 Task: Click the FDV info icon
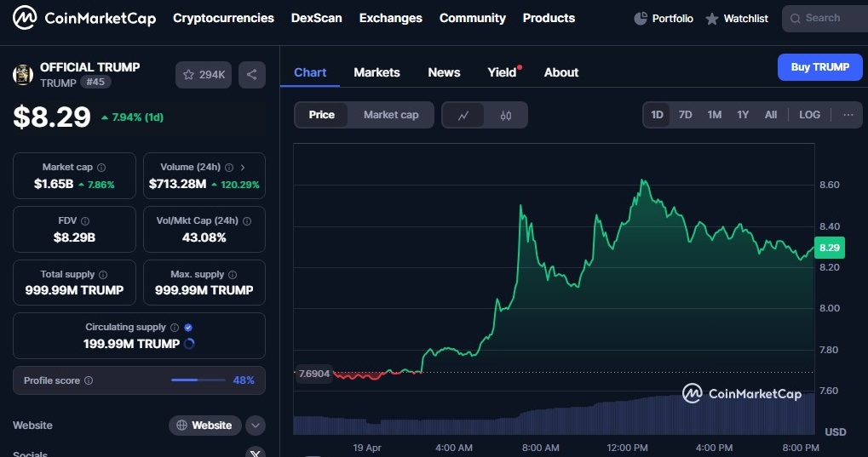coord(85,221)
